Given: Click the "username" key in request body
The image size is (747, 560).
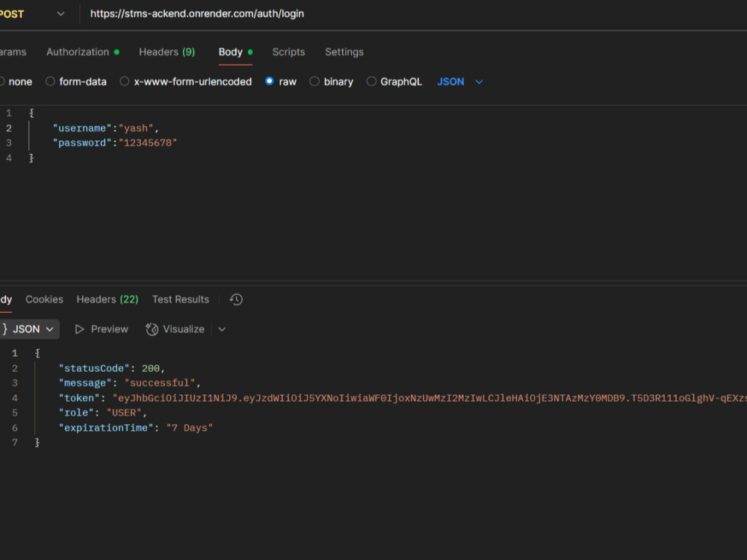Looking at the screenshot, I should tap(82, 128).
